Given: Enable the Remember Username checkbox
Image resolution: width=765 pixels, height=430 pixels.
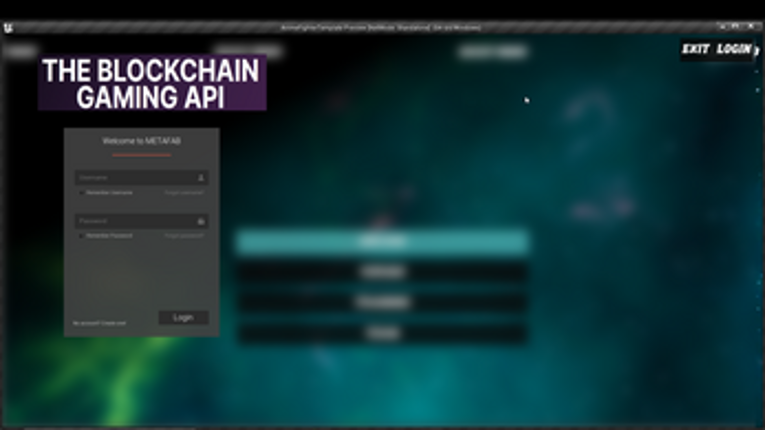Looking at the screenshot, I should click(x=81, y=193).
